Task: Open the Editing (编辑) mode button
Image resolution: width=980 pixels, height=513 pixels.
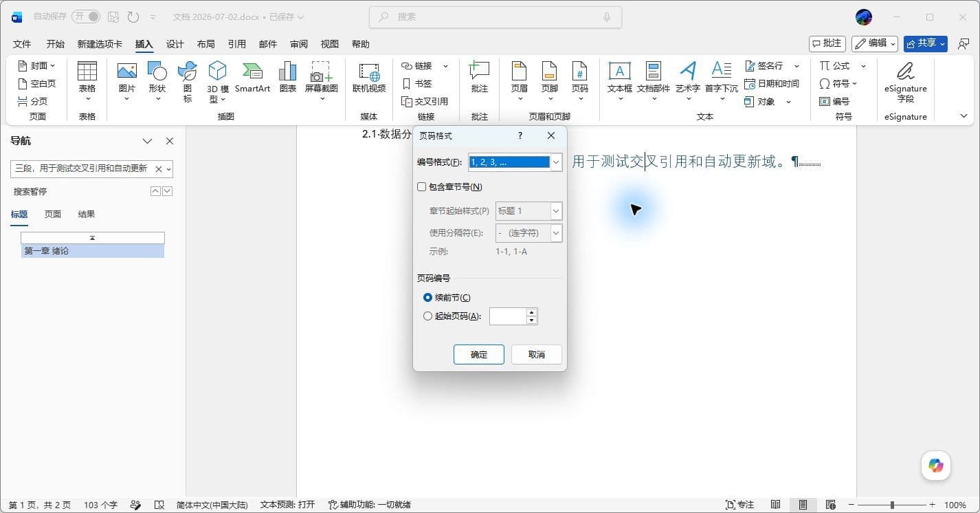Action: pos(875,43)
